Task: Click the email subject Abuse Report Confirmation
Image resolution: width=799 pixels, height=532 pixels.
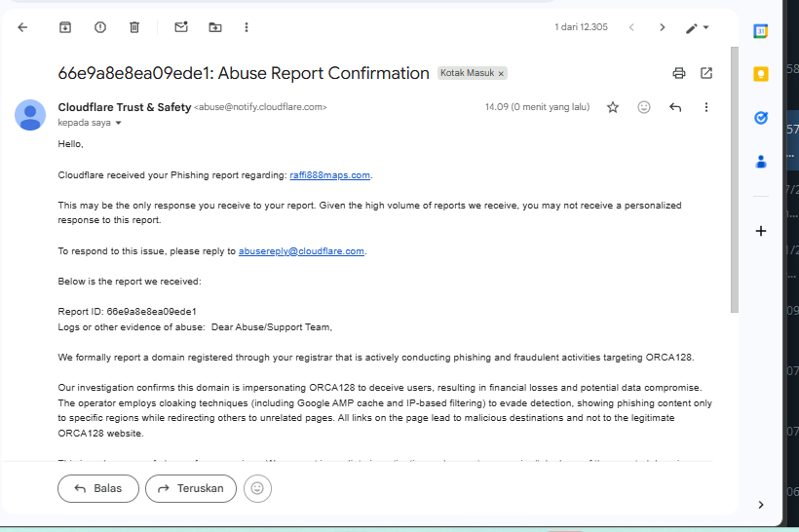Action: pos(323,73)
